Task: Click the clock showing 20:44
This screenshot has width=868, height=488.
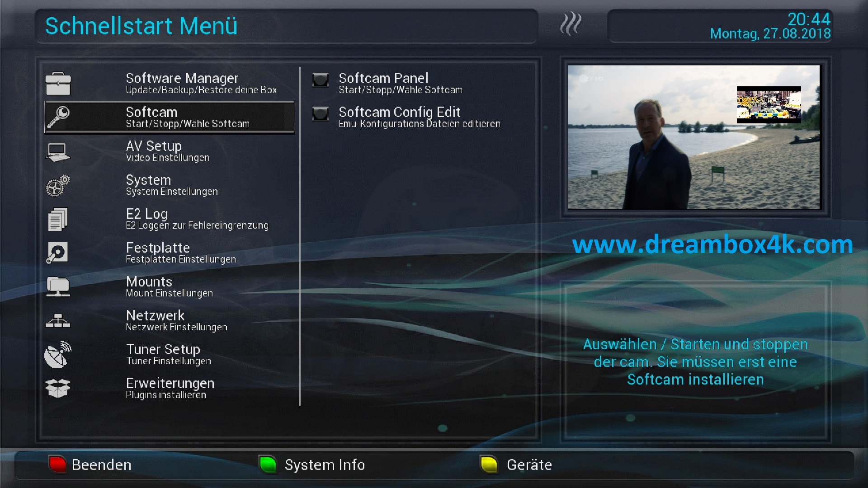Action: (x=809, y=19)
